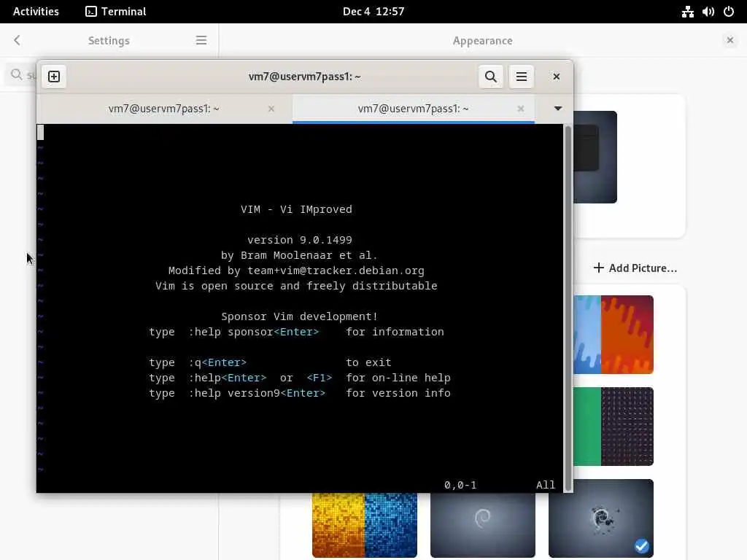The image size is (747, 560).
Task: Switch to the first terminal tab
Action: [x=164, y=109]
